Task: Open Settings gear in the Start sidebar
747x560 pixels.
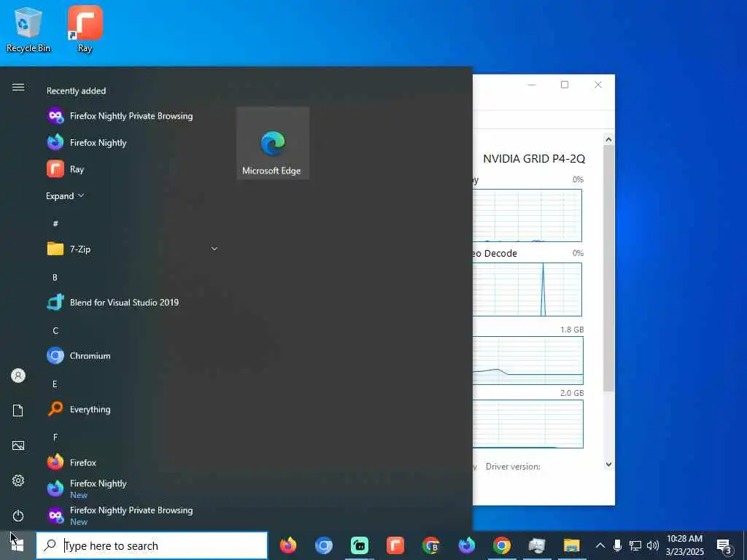Action: 18,481
